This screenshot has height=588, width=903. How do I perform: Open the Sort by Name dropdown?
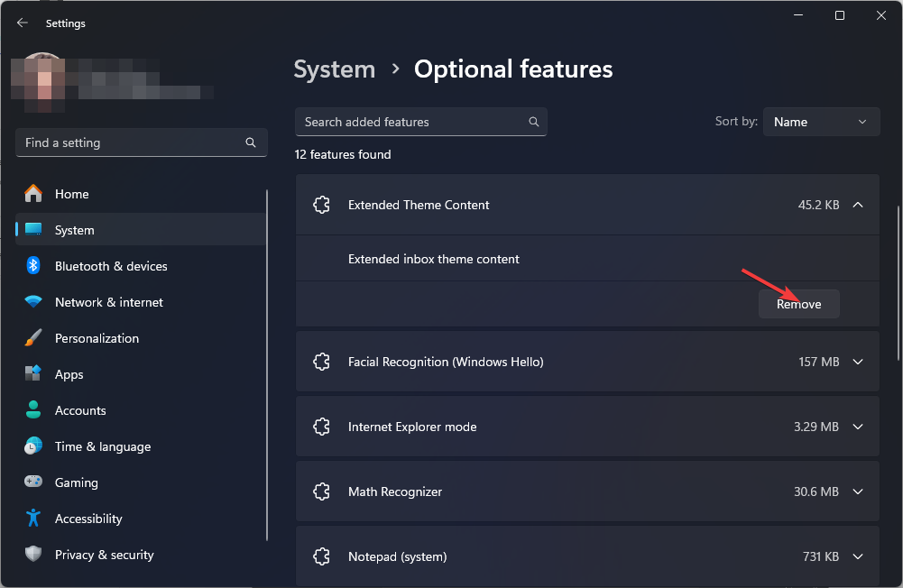click(821, 122)
